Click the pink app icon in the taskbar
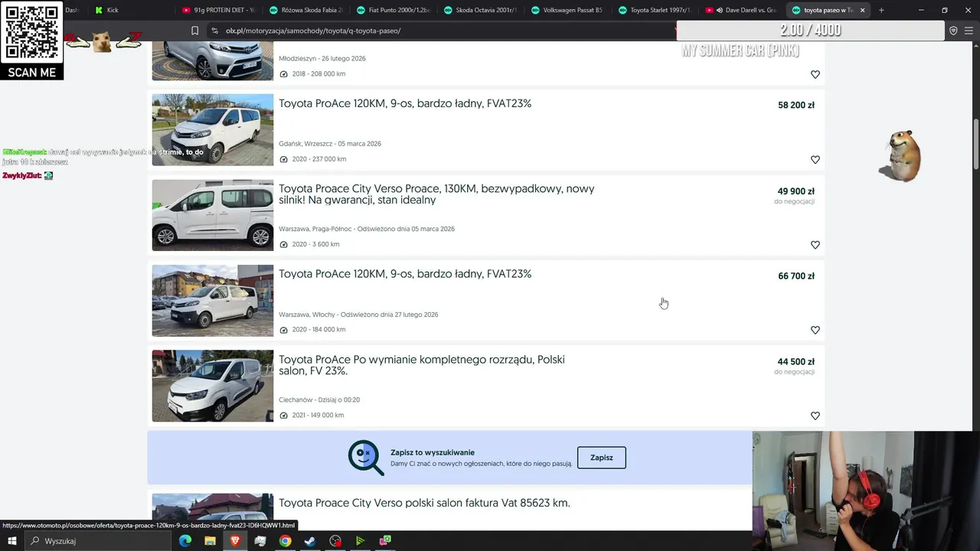 (385, 541)
